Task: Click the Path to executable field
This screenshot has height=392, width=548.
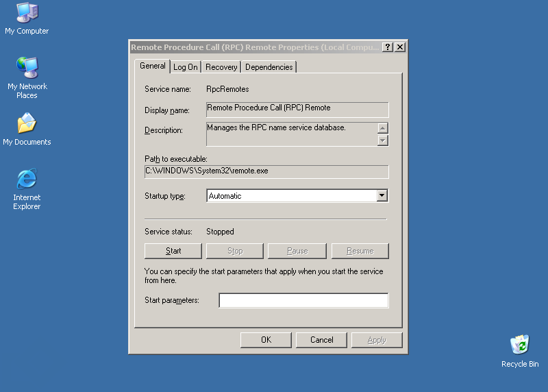Action: (x=266, y=172)
